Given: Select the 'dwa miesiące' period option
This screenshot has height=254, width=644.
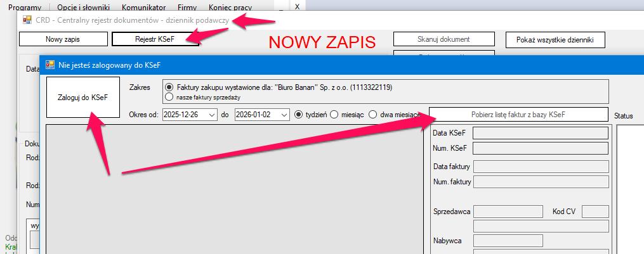Looking at the screenshot, I should pyautogui.click(x=373, y=115).
